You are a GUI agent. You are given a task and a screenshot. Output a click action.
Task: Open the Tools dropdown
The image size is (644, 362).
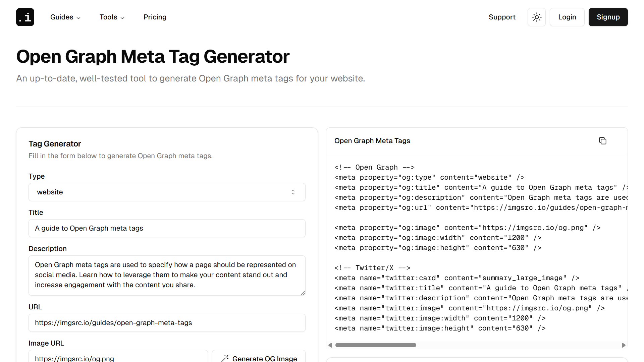[x=112, y=17]
